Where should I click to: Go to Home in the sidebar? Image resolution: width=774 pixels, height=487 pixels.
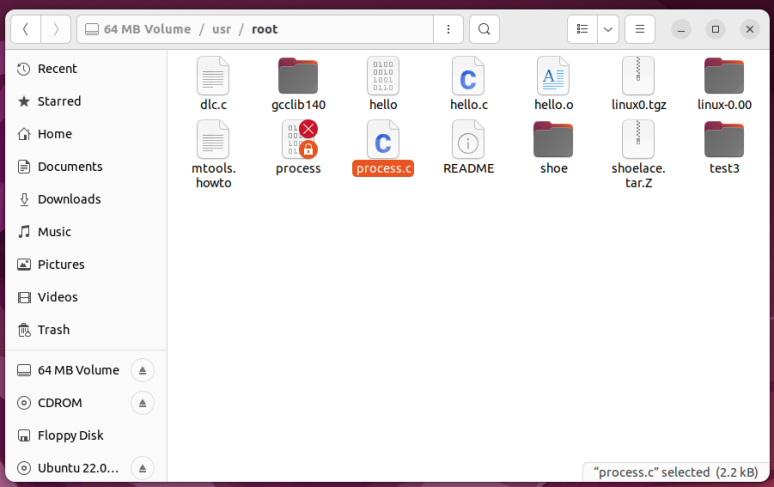click(86, 134)
